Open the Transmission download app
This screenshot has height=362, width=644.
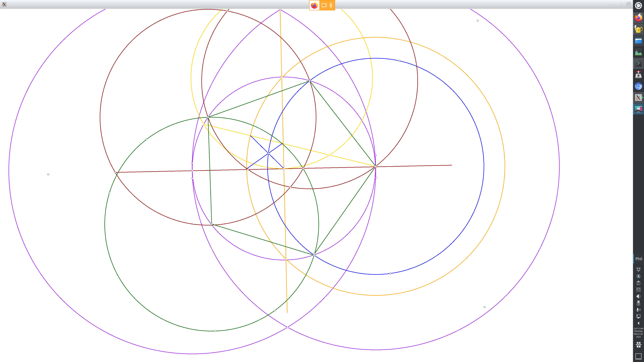point(638,75)
